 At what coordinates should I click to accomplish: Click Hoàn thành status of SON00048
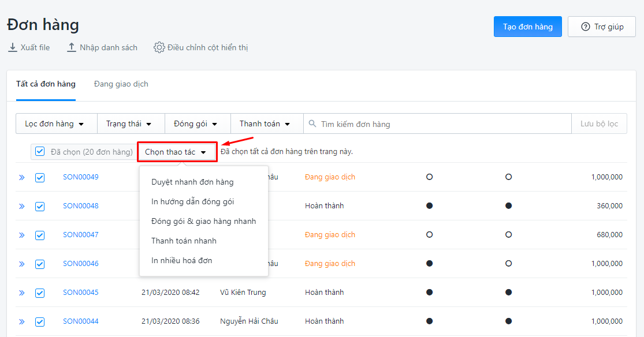click(x=325, y=205)
